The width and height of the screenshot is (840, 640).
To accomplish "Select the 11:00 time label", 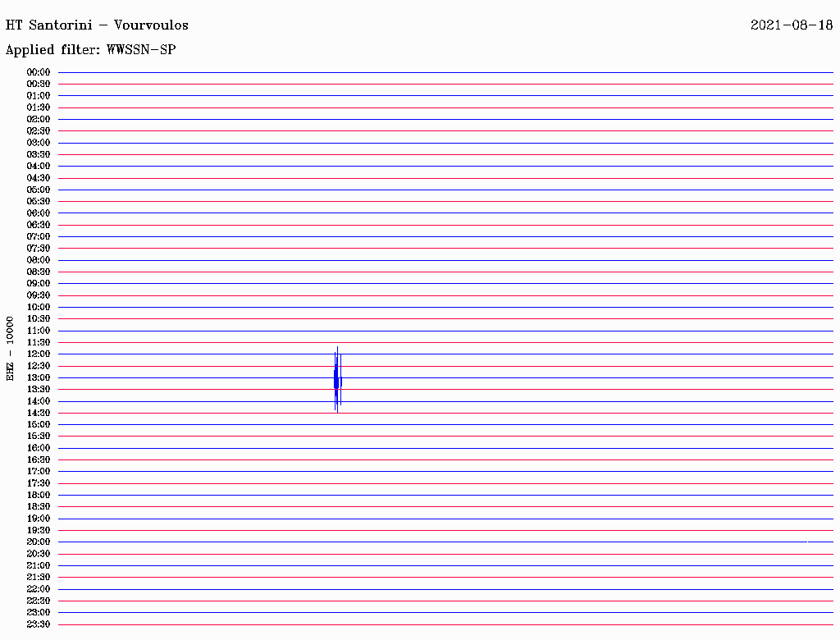I will [x=39, y=331].
